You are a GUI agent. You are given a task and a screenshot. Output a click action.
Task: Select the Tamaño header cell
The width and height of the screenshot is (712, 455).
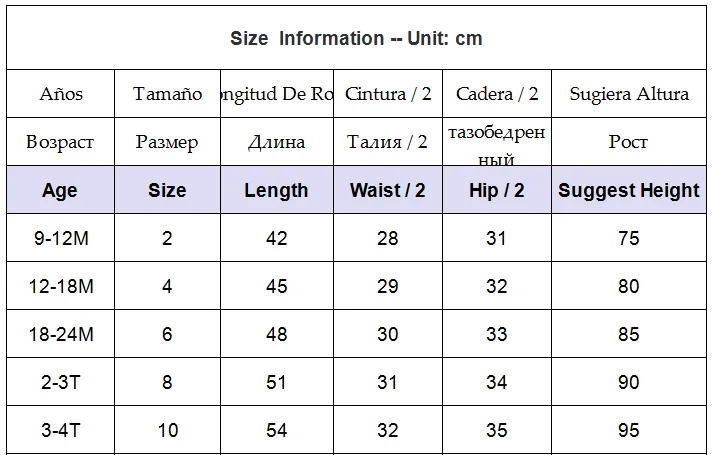167,94
